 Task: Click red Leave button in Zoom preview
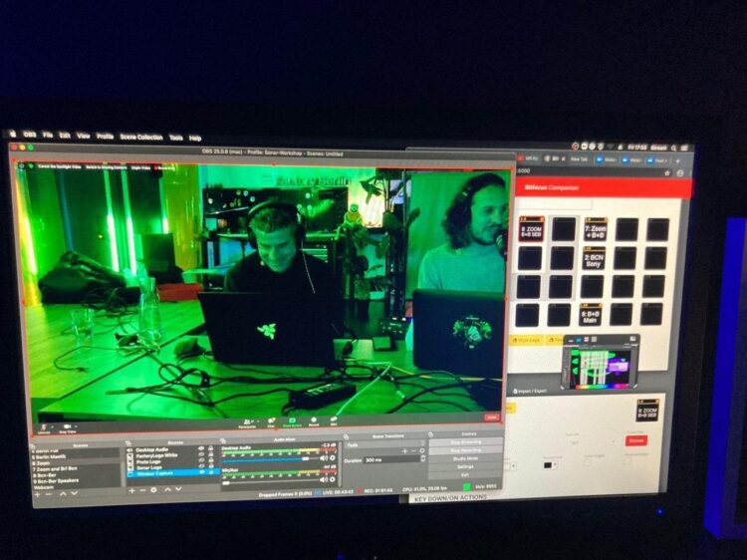[x=492, y=418]
